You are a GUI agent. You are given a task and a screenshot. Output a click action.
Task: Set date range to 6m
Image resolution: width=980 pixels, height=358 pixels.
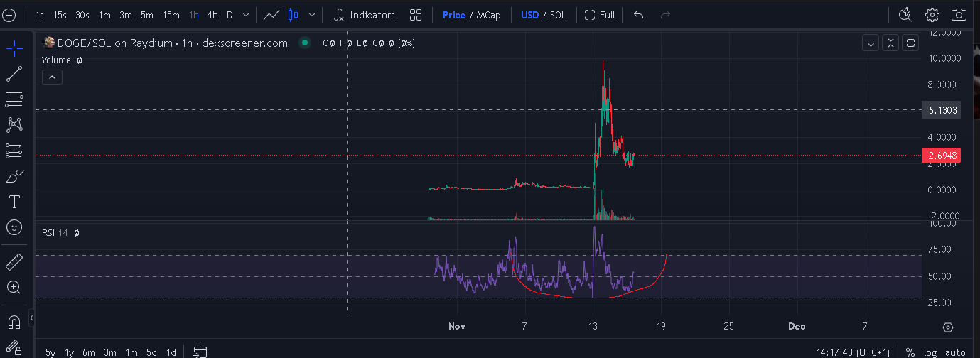89,352
